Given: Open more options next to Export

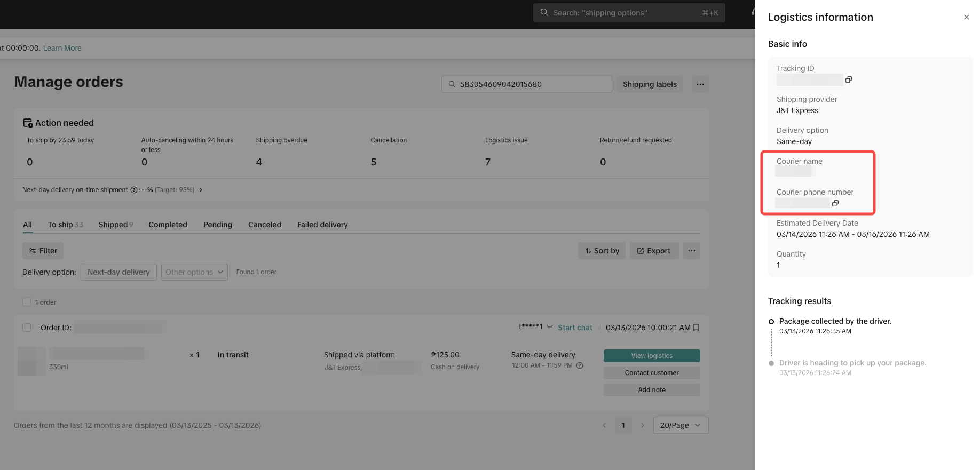Looking at the screenshot, I should click(x=691, y=251).
